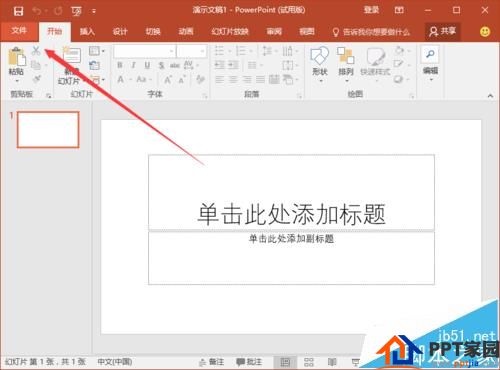Viewport: 500px width, 370px height.
Task: Toggle Underline formatting
Action: 147,65
